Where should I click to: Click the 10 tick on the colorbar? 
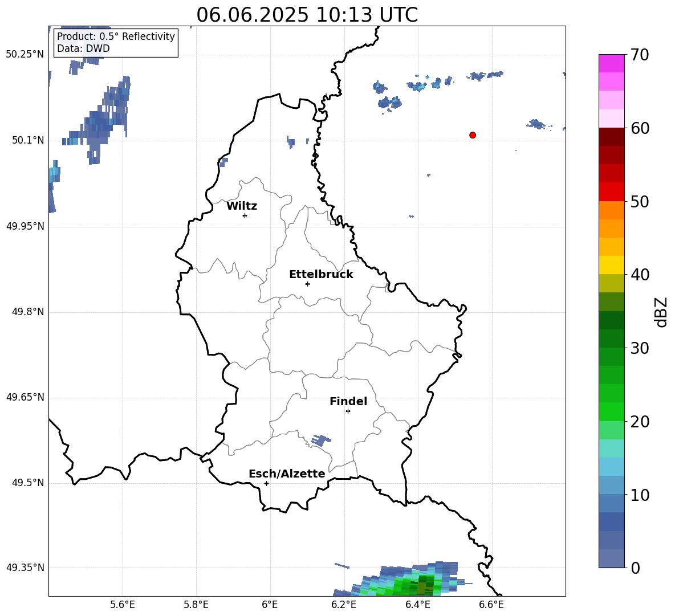(640, 495)
